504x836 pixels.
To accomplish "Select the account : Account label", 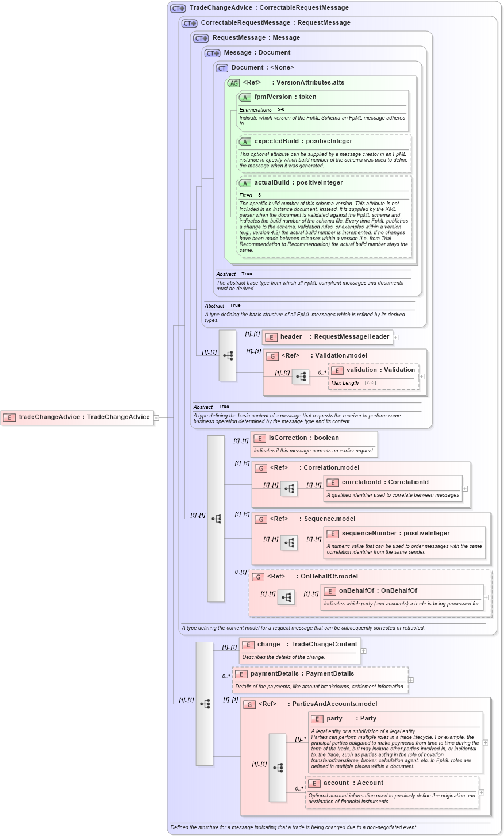I will coord(353,783).
